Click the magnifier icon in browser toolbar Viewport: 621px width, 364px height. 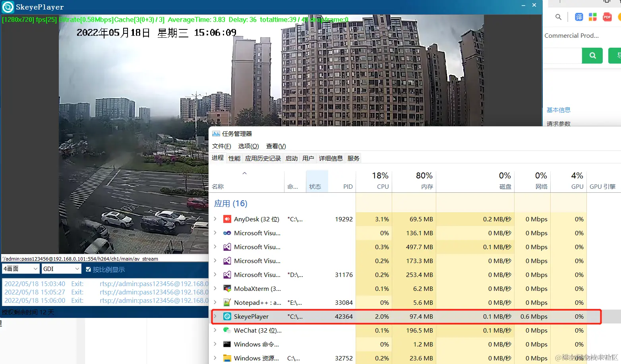558,17
